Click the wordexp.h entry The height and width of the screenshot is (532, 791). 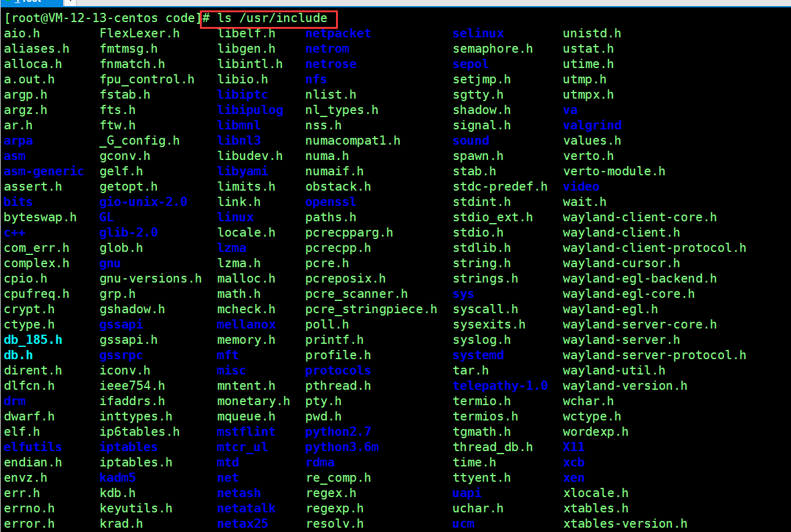pyautogui.click(x=595, y=432)
